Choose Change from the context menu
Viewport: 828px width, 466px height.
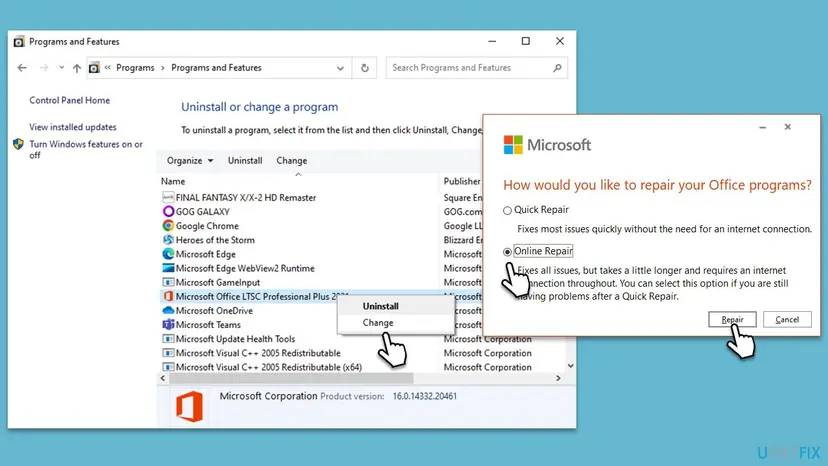[378, 322]
